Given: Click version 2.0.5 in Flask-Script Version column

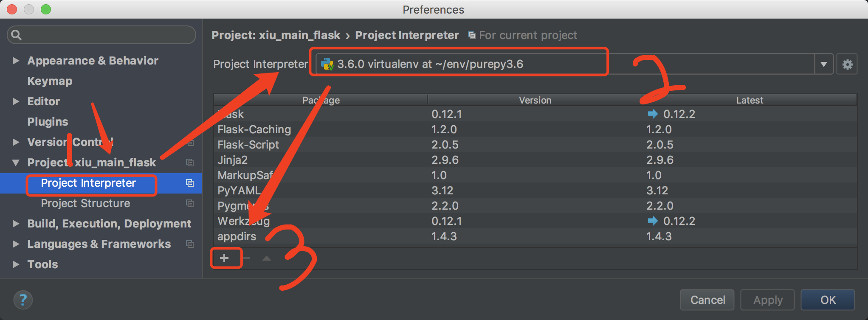Looking at the screenshot, I should (x=445, y=145).
